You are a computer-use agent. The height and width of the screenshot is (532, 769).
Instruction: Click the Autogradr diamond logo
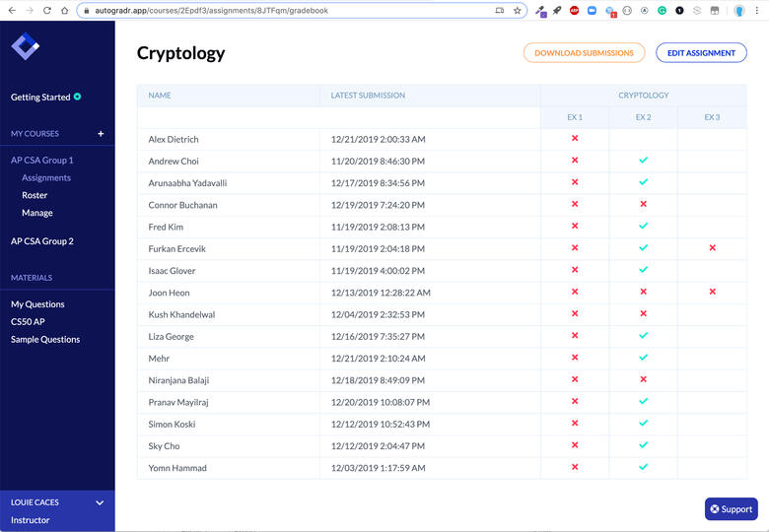(25, 46)
